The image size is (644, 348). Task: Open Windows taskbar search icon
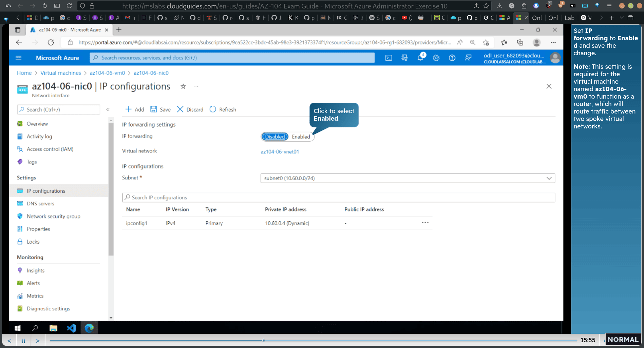[x=35, y=328]
